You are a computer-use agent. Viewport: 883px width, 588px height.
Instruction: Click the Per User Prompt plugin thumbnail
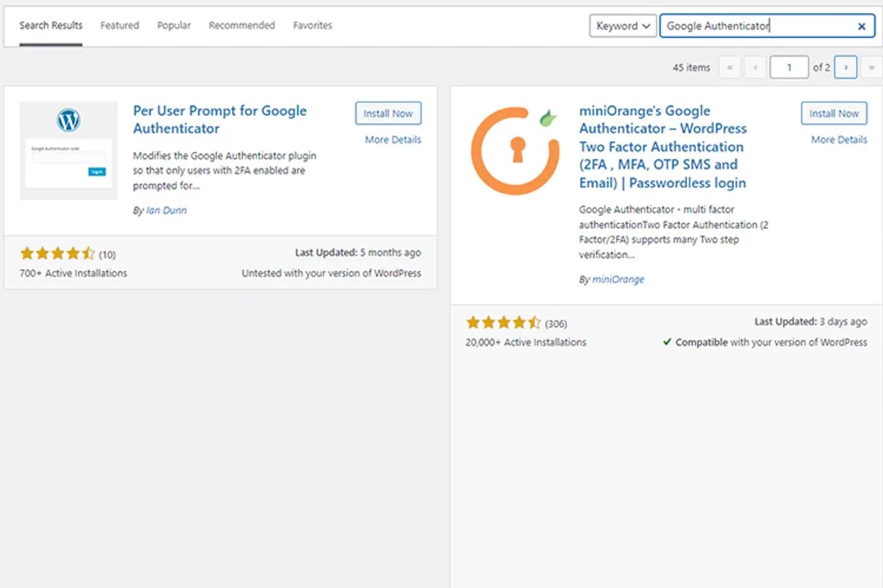click(68, 151)
